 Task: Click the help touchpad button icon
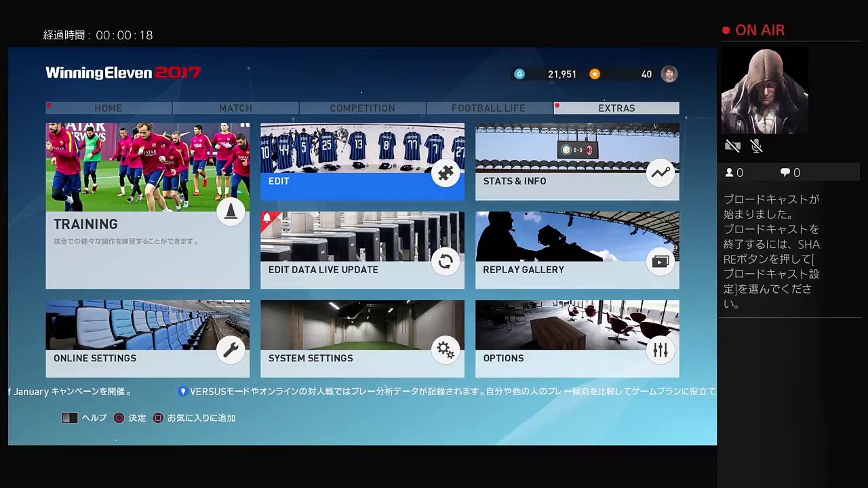70,418
